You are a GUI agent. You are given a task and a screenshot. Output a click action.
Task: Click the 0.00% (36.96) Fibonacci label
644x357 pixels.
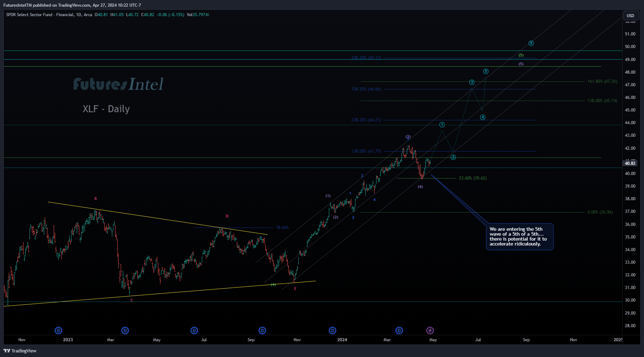pyautogui.click(x=600, y=212)
